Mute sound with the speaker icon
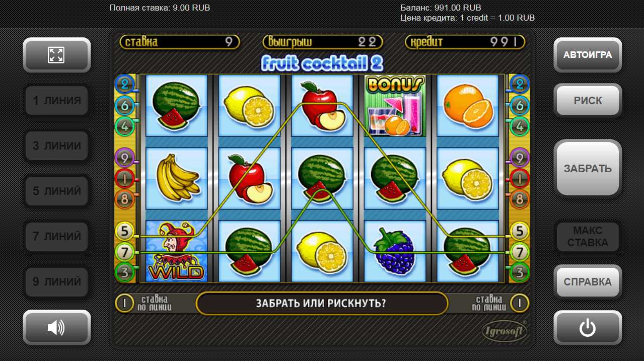The image size is (644, 361). (x=56, y=328)
